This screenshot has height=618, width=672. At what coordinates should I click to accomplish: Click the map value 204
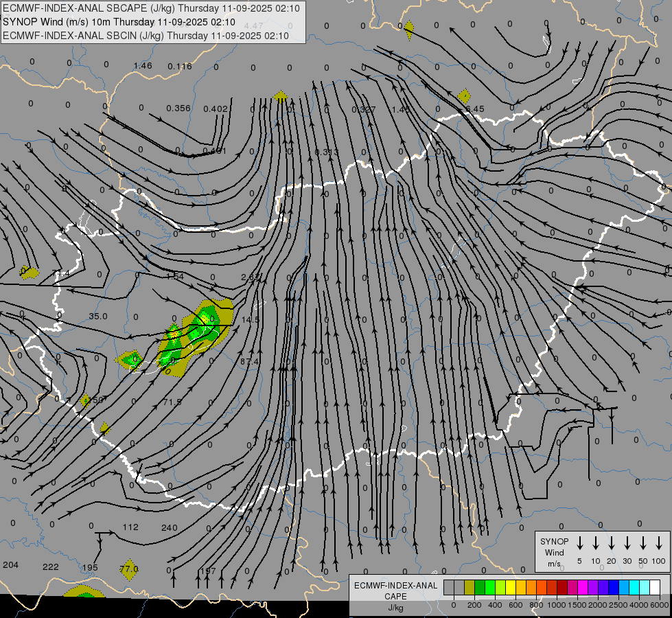click(x=11, y=565)
